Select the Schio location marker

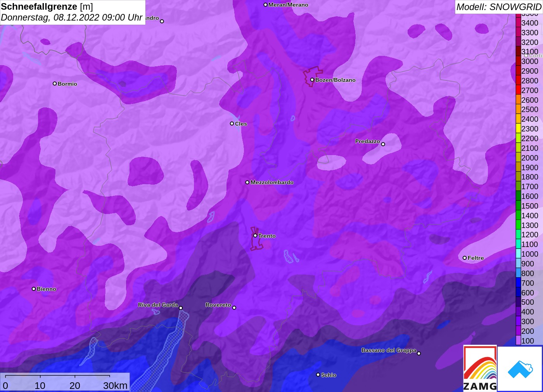pyautogui.click(x=318, y=375)
